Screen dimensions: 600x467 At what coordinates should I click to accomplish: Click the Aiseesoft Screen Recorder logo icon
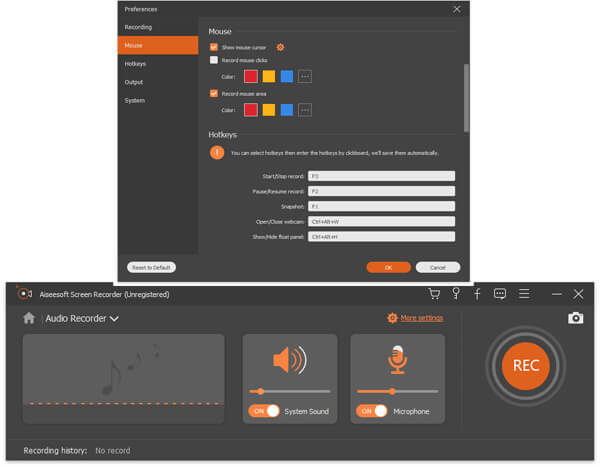point(24,294)
